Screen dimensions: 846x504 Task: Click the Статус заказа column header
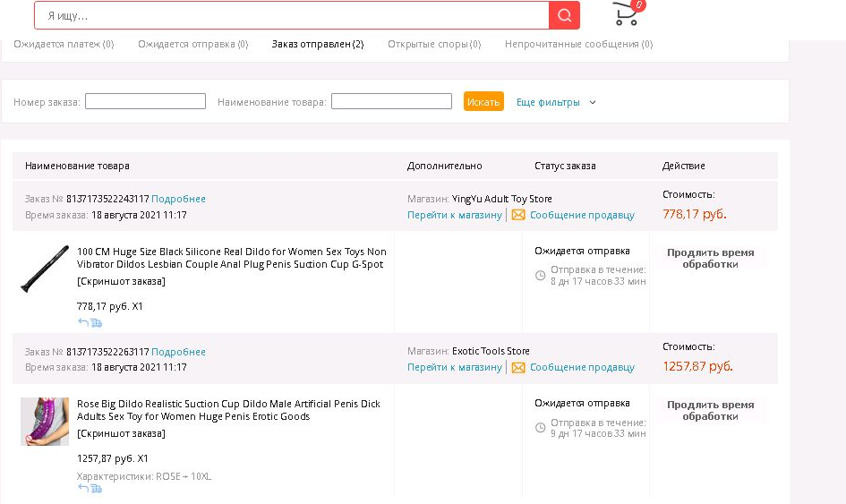pyautogui.click(x=565, y=167)
